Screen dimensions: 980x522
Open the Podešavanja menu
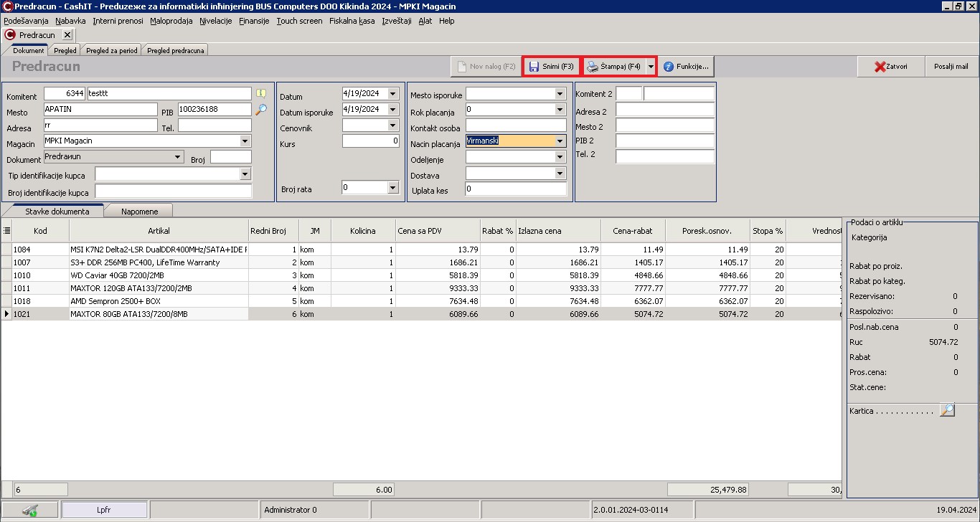click(x=26, y=21)
